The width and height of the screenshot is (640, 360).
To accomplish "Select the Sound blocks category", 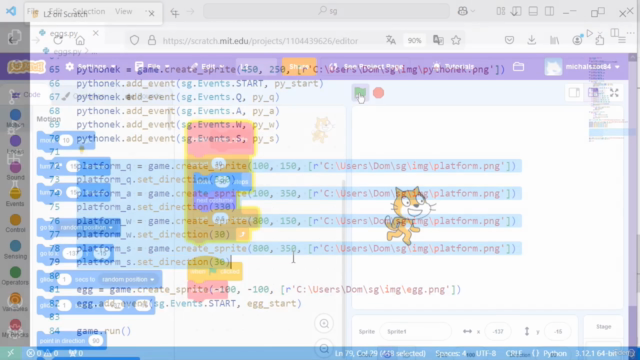I will (x=15, y=171).
